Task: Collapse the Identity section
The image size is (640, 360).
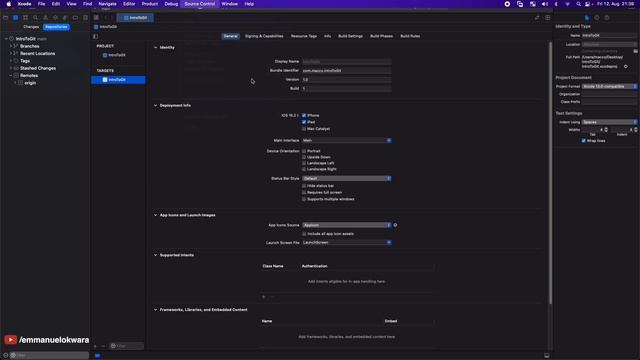Action: tap(156, 47)
